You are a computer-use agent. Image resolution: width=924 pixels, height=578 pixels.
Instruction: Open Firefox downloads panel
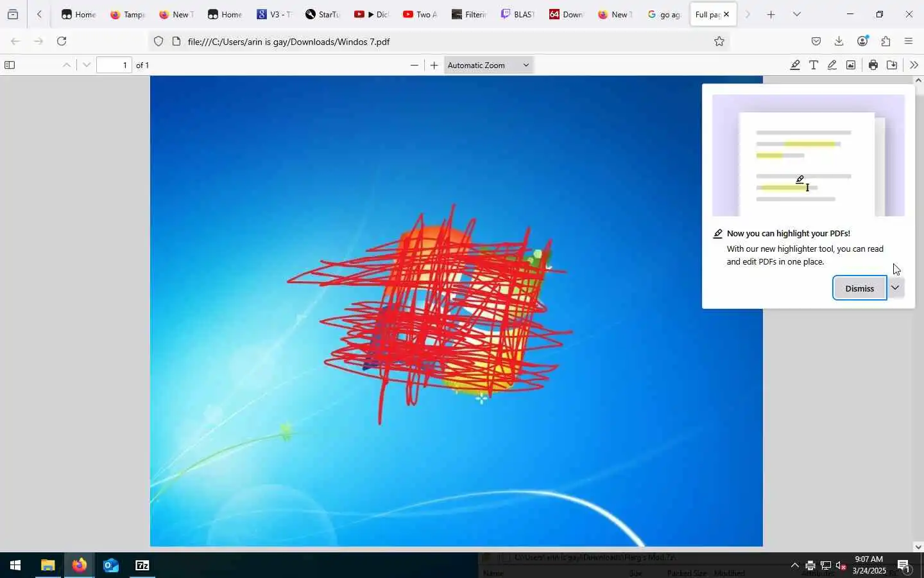(839, 41)
